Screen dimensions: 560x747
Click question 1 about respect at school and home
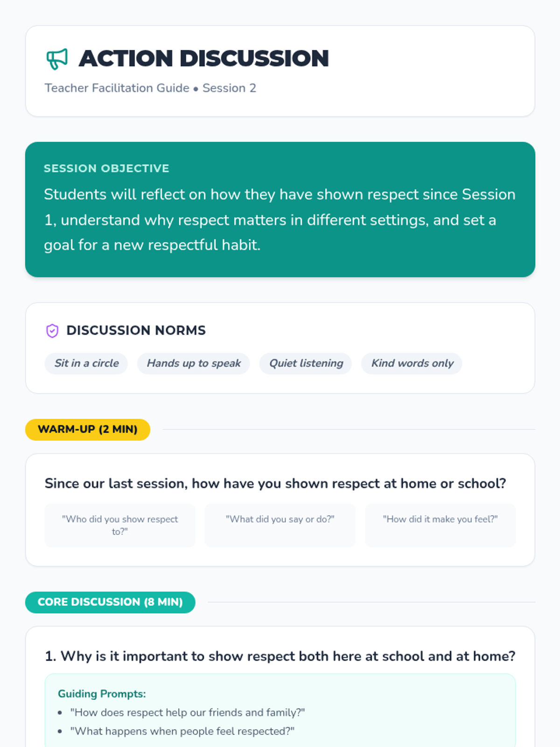tap(280, 656)
